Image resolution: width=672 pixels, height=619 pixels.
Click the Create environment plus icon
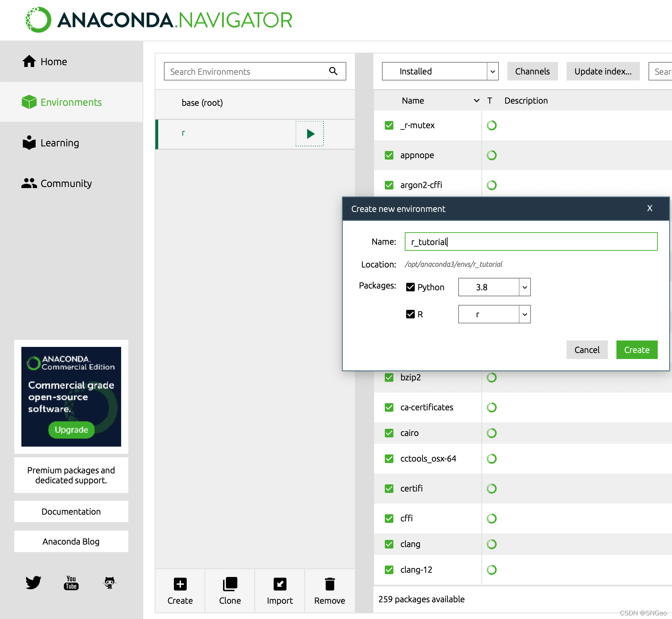[180, 584]
